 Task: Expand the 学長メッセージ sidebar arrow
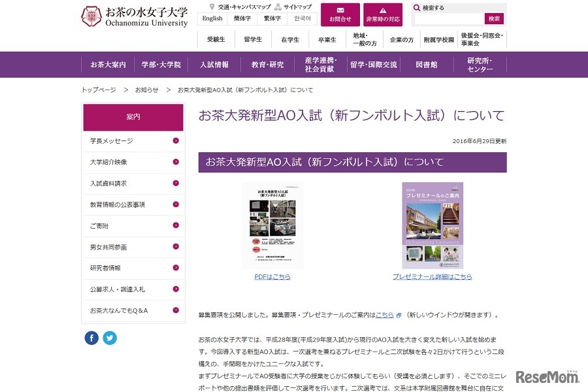click(176, 140)
